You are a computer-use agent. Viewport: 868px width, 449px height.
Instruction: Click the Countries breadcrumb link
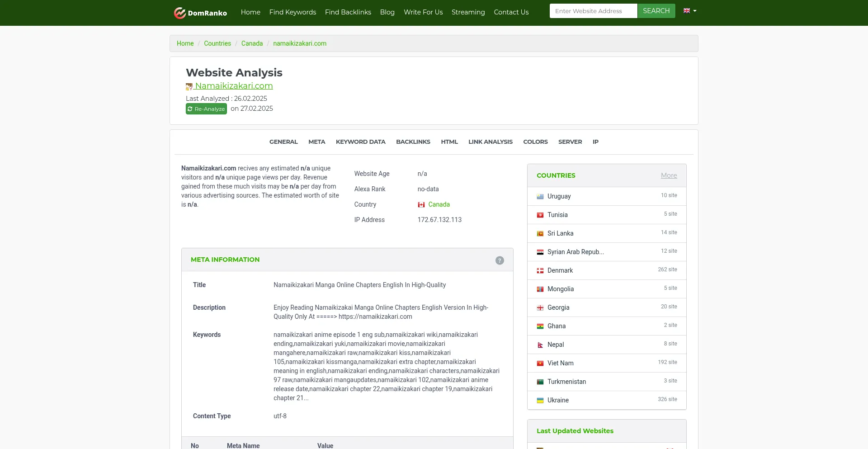click(217, 43)
